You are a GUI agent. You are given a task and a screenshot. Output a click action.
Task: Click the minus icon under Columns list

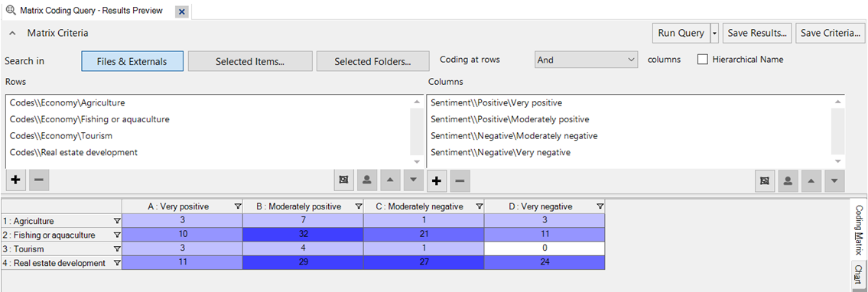point(460,180)
